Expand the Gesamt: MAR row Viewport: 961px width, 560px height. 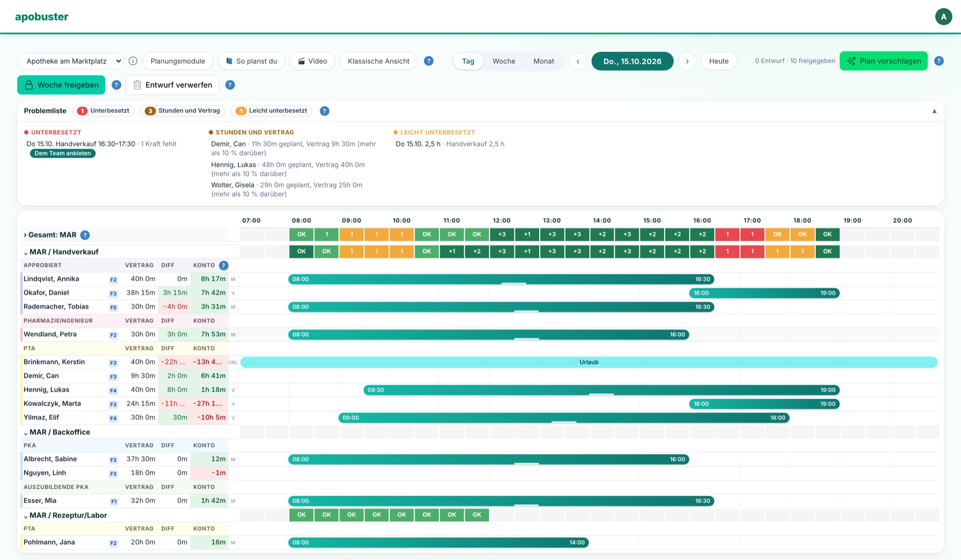click(x=25, y=235)
